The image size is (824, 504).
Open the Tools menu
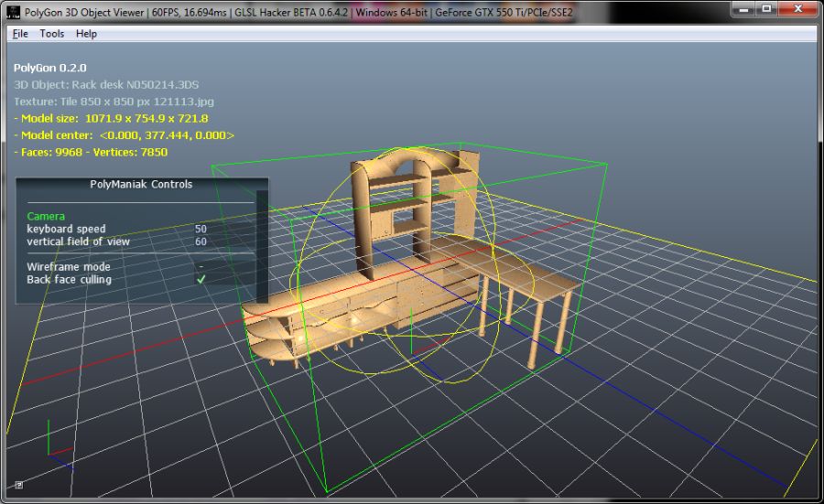[52, 34]
